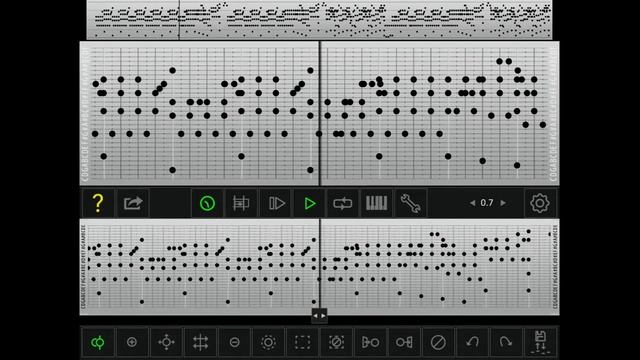
Task: Select the move note four-arrow tool
Action: click(x=166, y=342)
